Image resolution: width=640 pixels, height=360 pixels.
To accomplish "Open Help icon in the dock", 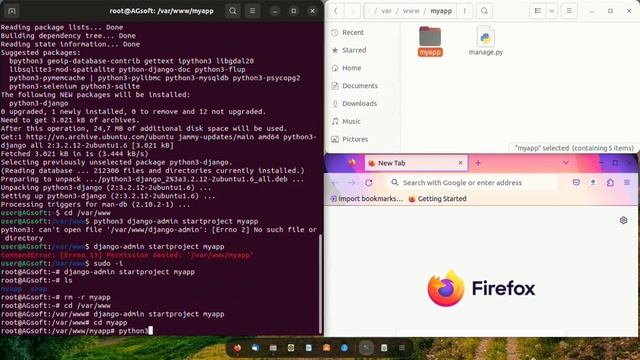I will pyautogui.click(x=344, y=348).
